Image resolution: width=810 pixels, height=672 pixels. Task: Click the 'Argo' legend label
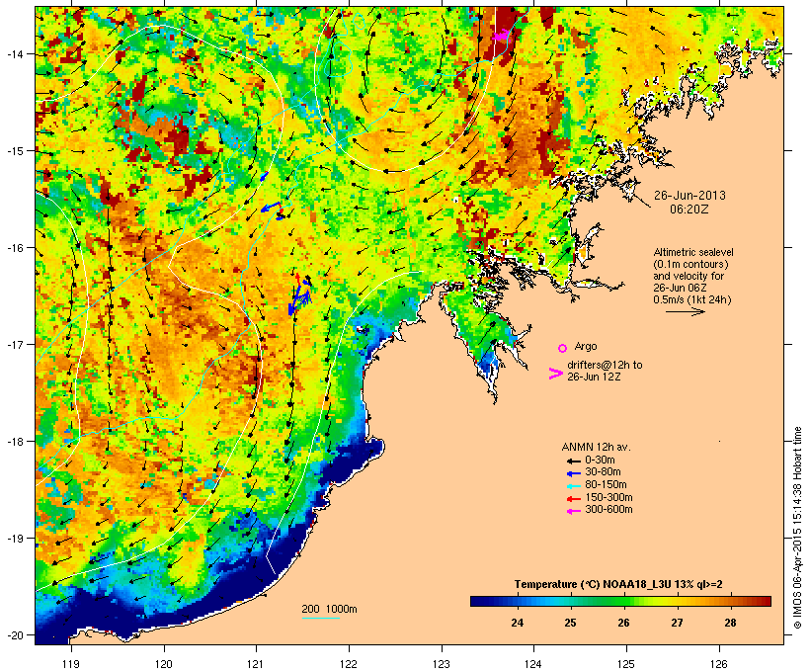pos(586,346)
